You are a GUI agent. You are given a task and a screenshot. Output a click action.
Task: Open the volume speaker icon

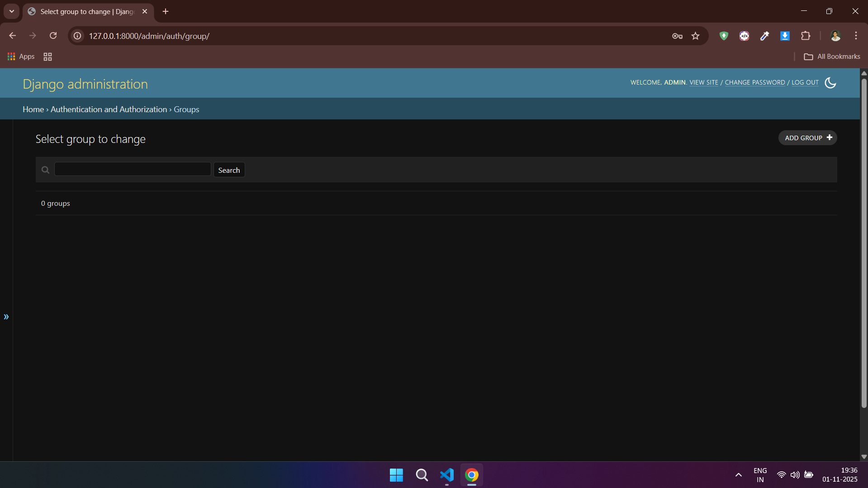tap(795, 475)
